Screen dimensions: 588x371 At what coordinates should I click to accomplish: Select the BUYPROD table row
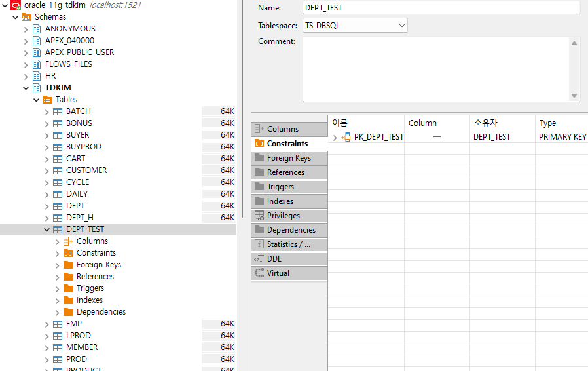(118, 147)
